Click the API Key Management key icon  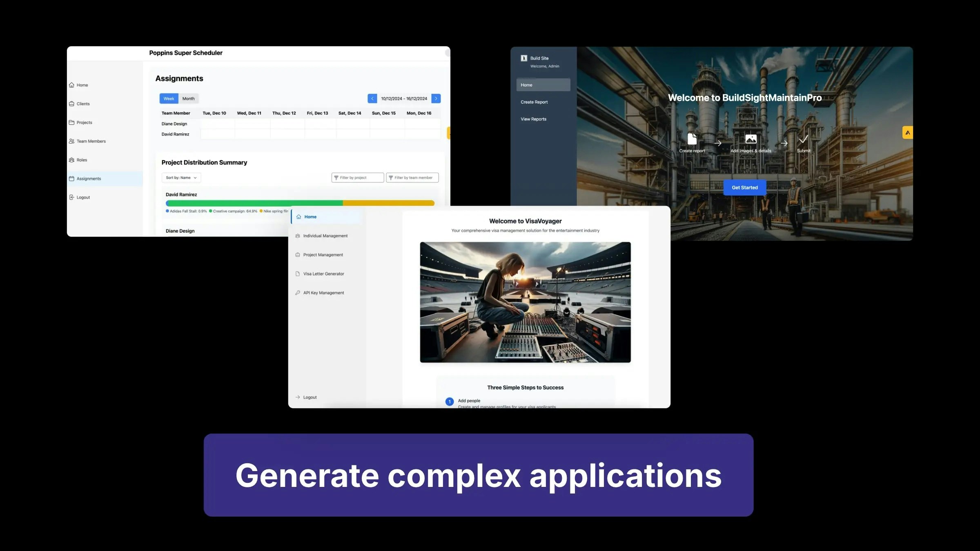[x=298, y=293]
